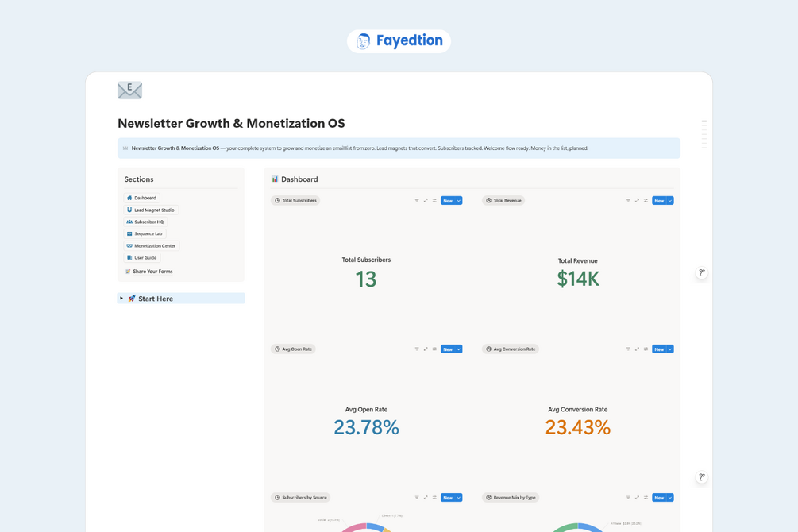Click the expand icon in Subscribers by Source widget
The height and width of the screenshot is (532, 798).
point(426,498)
